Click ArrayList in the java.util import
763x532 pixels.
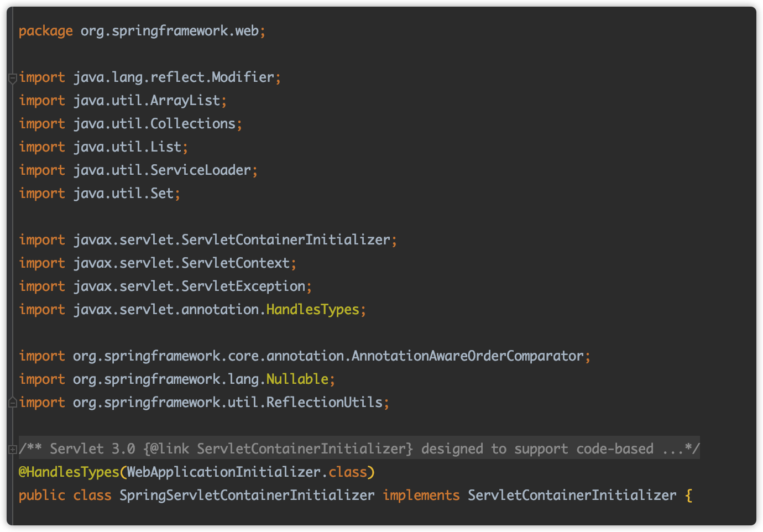pyautogui.click(x=185, y=100)
